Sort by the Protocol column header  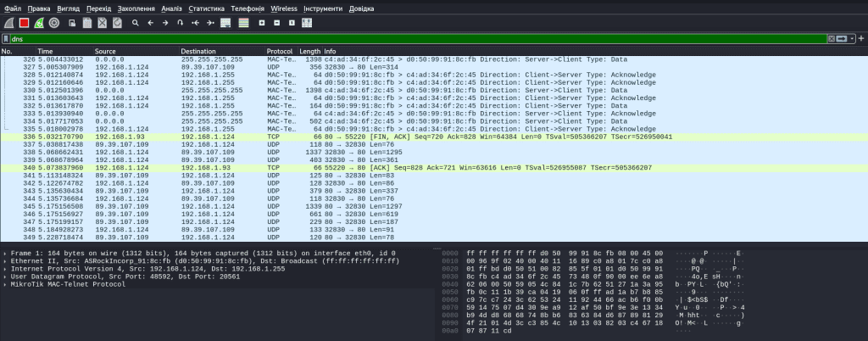tap(281, 52)
